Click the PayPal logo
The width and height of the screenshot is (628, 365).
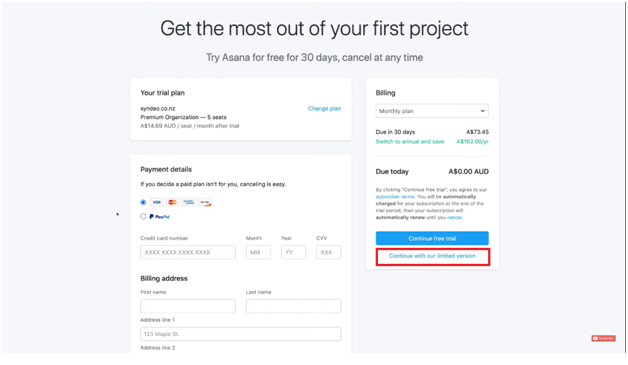pyautogui.click(x=159, y=216)
